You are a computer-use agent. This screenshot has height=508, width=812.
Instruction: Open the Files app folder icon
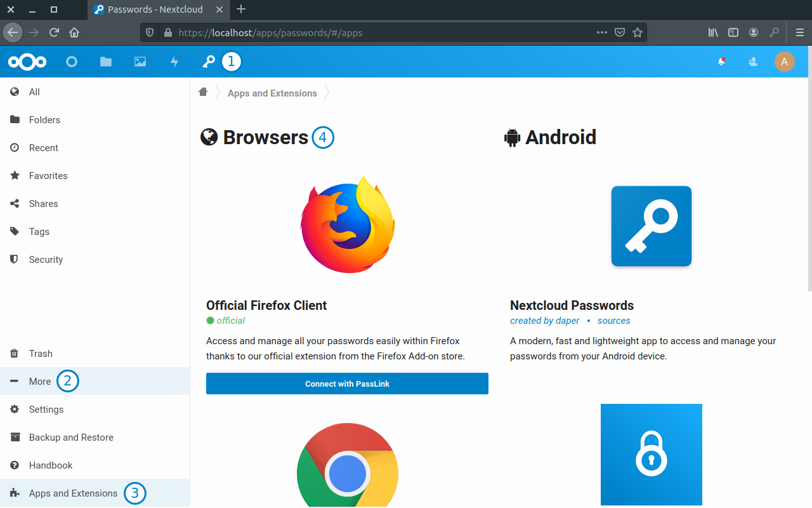point(106,62)
